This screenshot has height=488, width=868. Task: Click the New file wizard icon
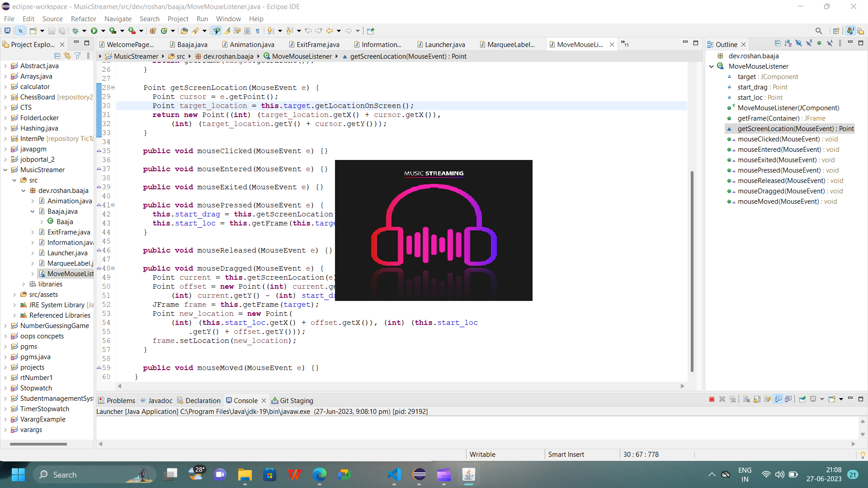[x=33, y=31]
